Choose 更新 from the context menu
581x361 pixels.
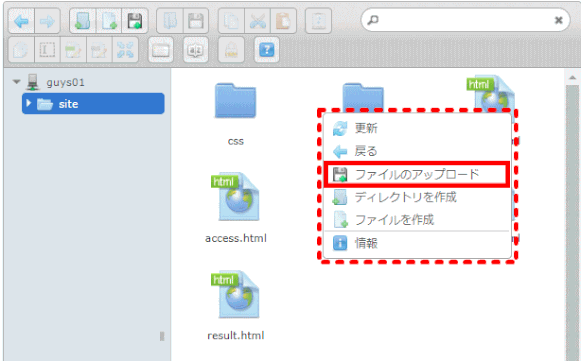(x=417, y=128)
